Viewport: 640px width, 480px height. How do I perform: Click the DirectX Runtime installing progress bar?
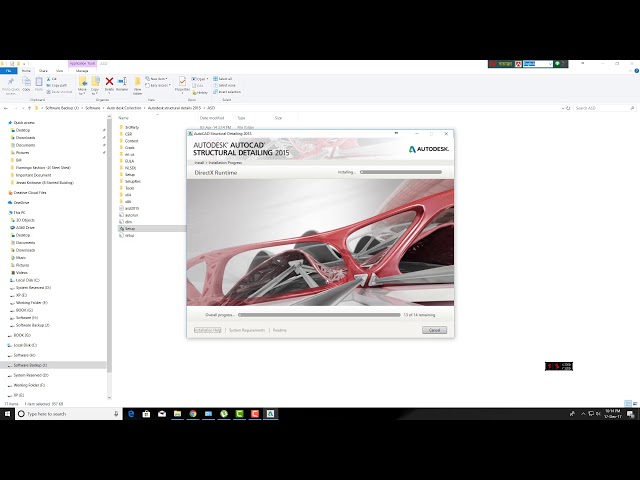(x=401, y=172)
